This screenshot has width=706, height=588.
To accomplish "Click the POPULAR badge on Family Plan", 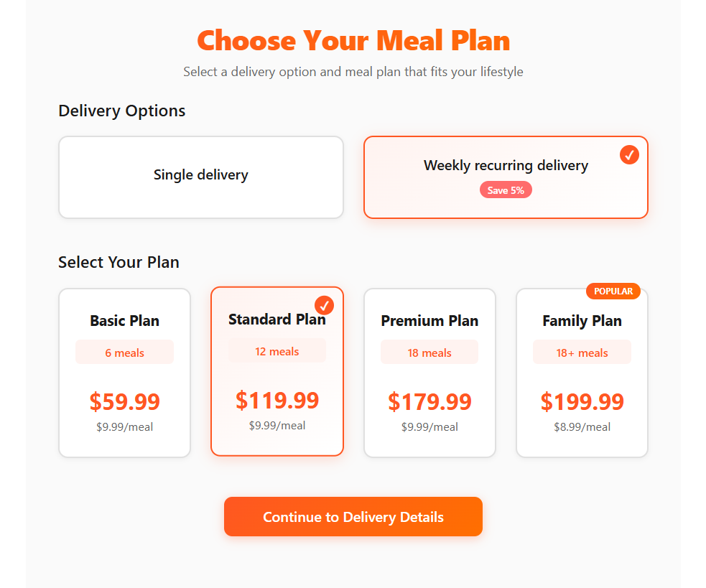I will 613,291.
